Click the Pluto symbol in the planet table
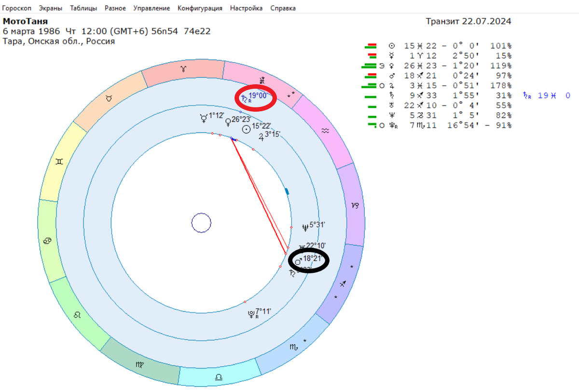Viewport: 579px width, 392px height. point(393,126)
